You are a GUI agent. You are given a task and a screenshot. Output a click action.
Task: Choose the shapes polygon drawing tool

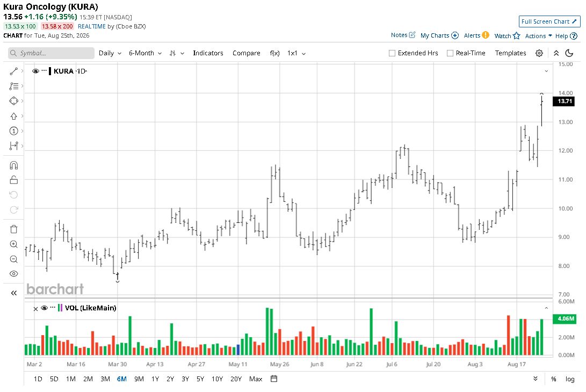[14, 101]
